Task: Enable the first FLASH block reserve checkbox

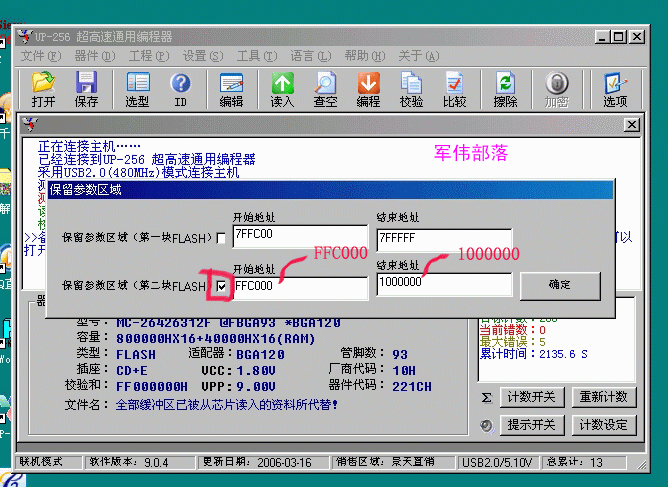Action: (222, 238)
